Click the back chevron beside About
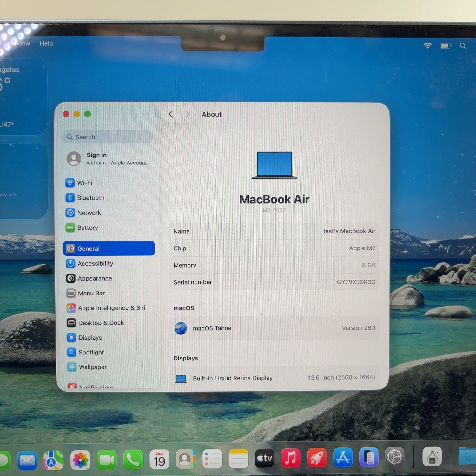The width and height of the screenshot is (476, 476). [x=171, y=114]
